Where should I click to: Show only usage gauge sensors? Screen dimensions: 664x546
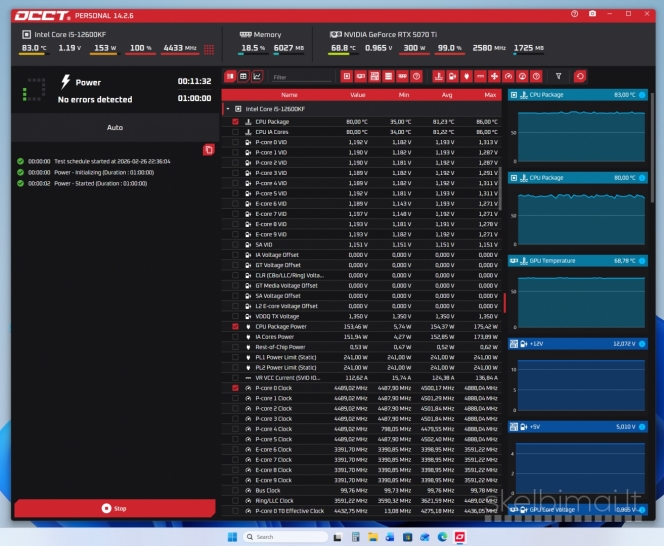pyautogui.click(x=522, y=77)
